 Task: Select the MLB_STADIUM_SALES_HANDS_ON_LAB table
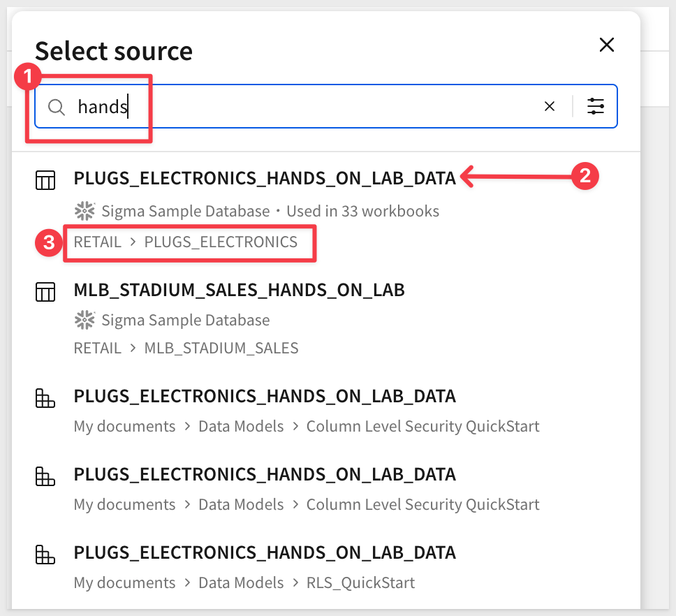click(x=239, y=289)
